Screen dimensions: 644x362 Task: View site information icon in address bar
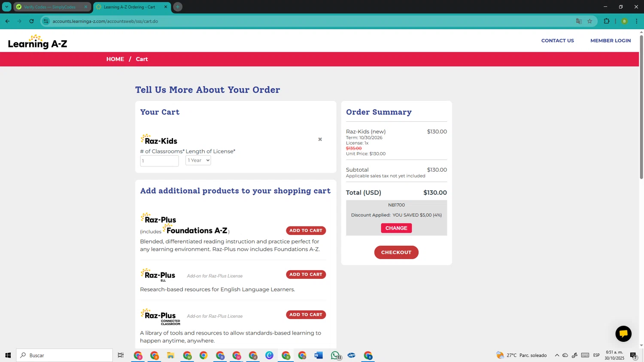tap(46, 21)
